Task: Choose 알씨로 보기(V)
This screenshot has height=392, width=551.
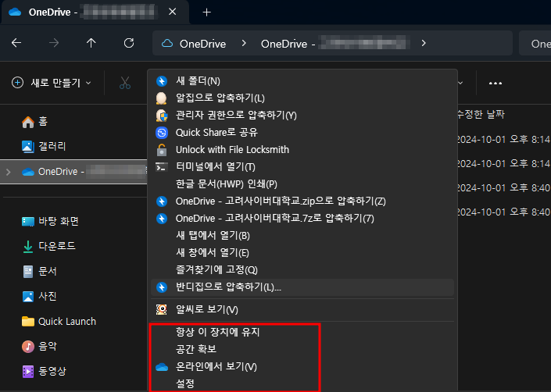Action: (302, 309)
